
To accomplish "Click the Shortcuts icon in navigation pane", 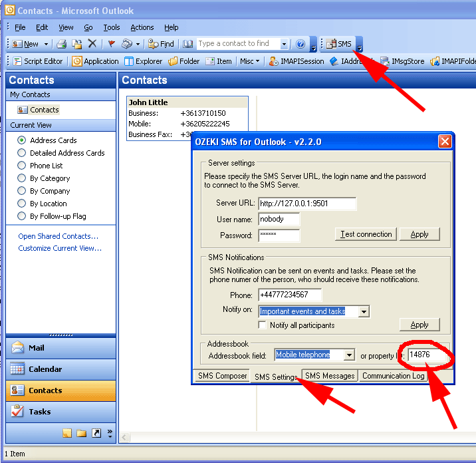I will (96, 433).
